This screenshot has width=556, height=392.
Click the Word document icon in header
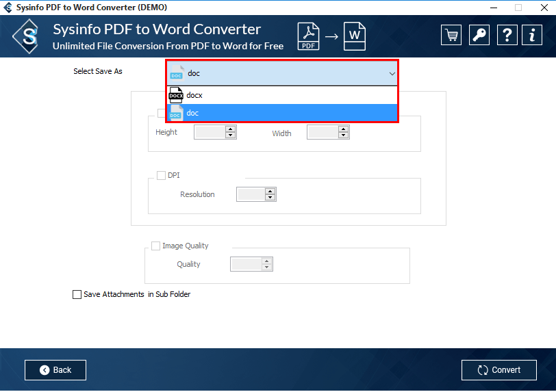(354, 36)
